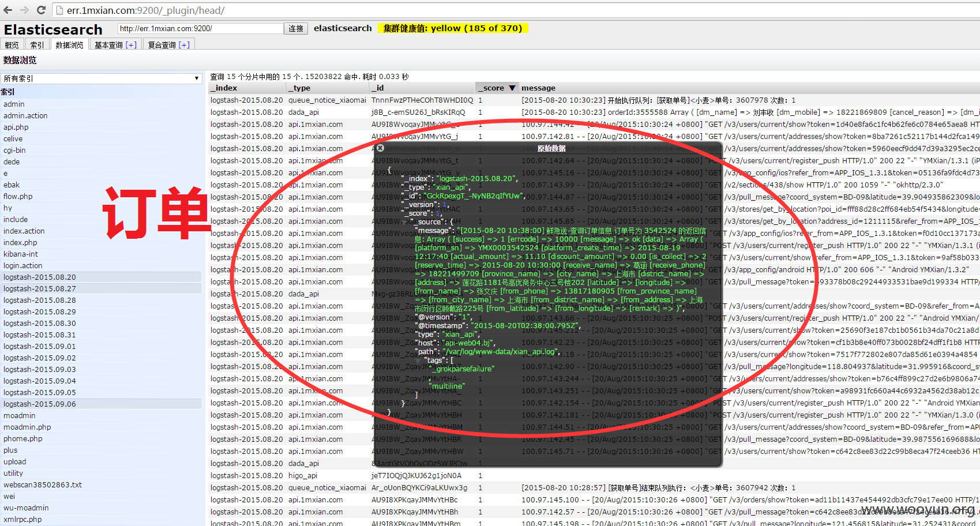Select the logstash-2015.09.01 index

click(101, 347)
